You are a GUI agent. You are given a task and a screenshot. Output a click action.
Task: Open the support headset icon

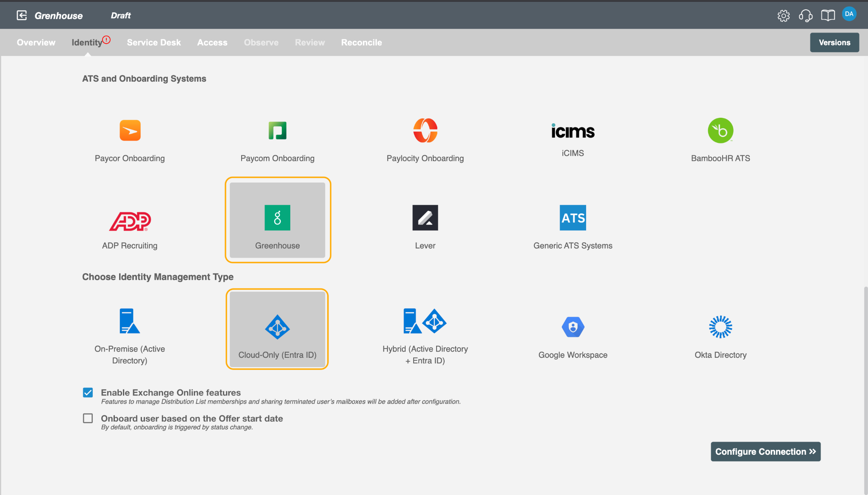pyautogui.click(x=805, y=16)
